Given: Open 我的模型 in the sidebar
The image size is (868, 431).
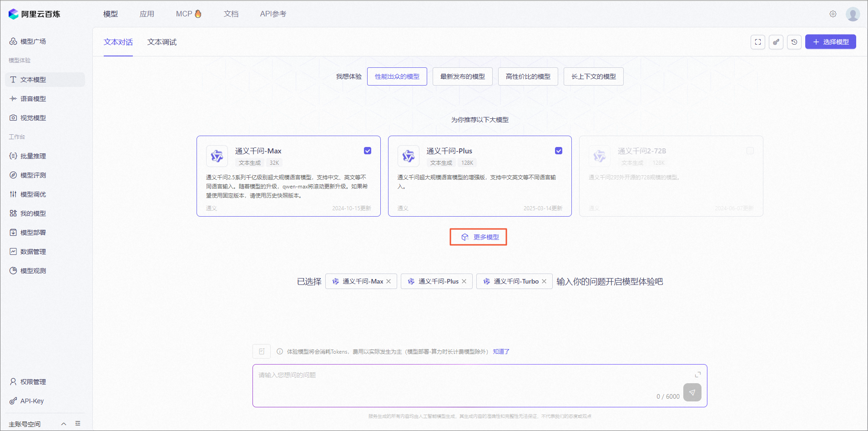Looking at the screenshot, I should 45,213.
